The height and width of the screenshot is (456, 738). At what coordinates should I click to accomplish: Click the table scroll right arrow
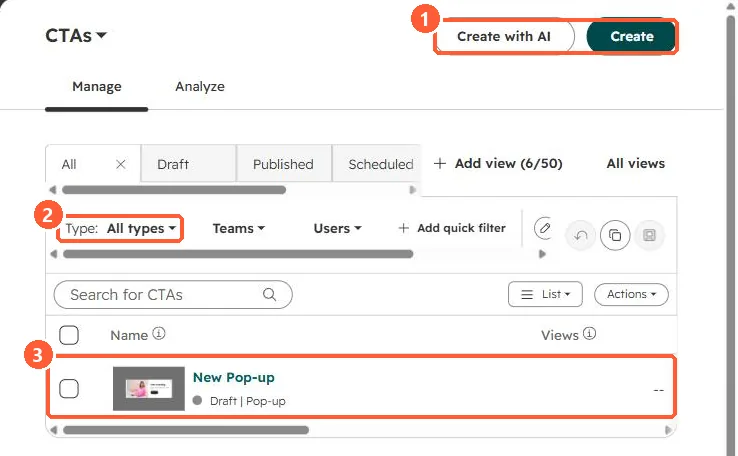tap(668, 430)
